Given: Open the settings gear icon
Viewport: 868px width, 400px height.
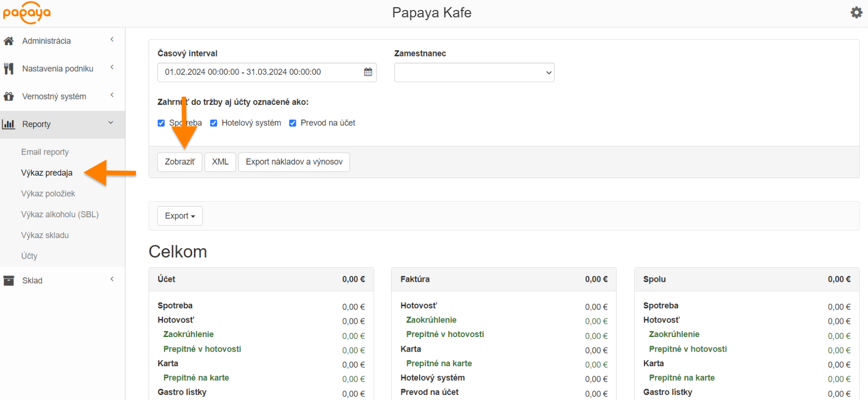Looking at the screenshot, I should pyautogui.click(x=856, y=13).
